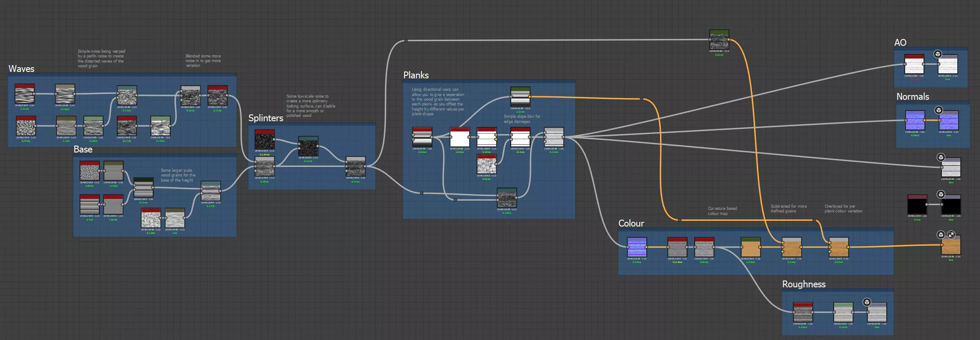Click the Colour frame title

coord(631,224)
